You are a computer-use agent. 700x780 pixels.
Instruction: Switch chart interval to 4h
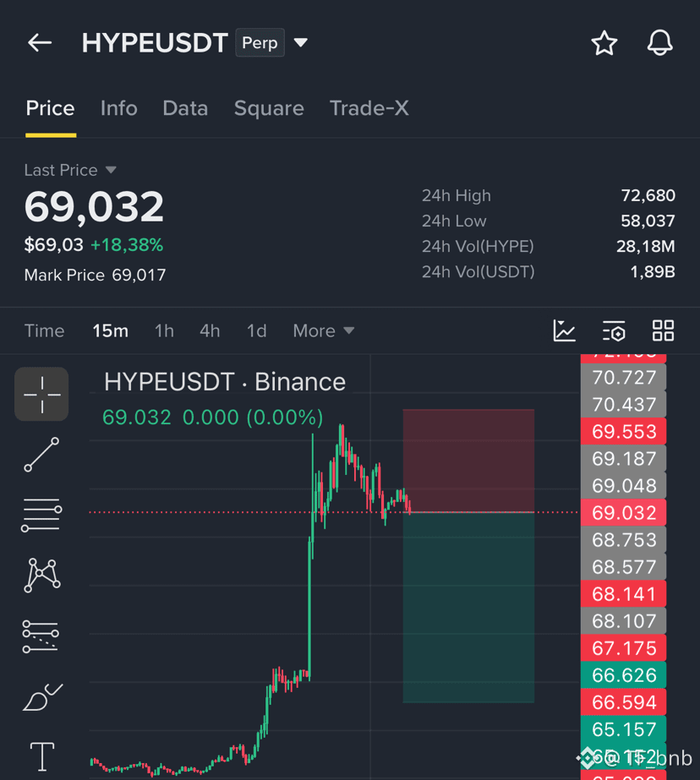click(210, 330)
